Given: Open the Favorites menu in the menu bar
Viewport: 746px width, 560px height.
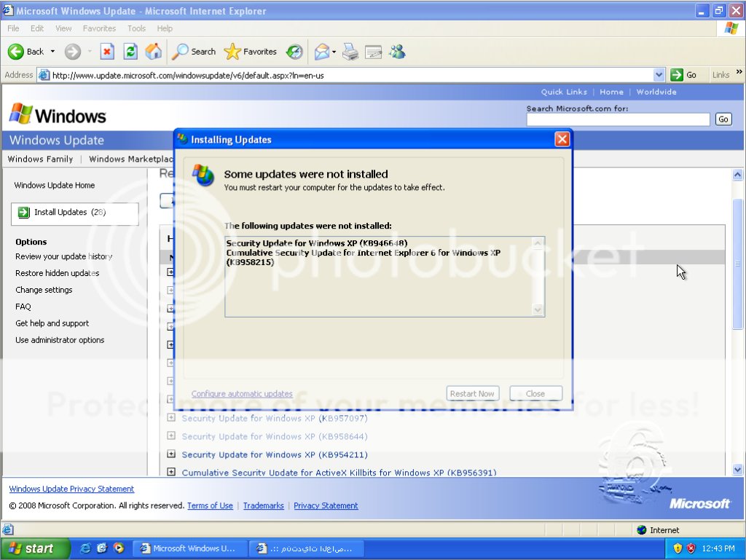Looking at the screenshot, I should point(99,28).
